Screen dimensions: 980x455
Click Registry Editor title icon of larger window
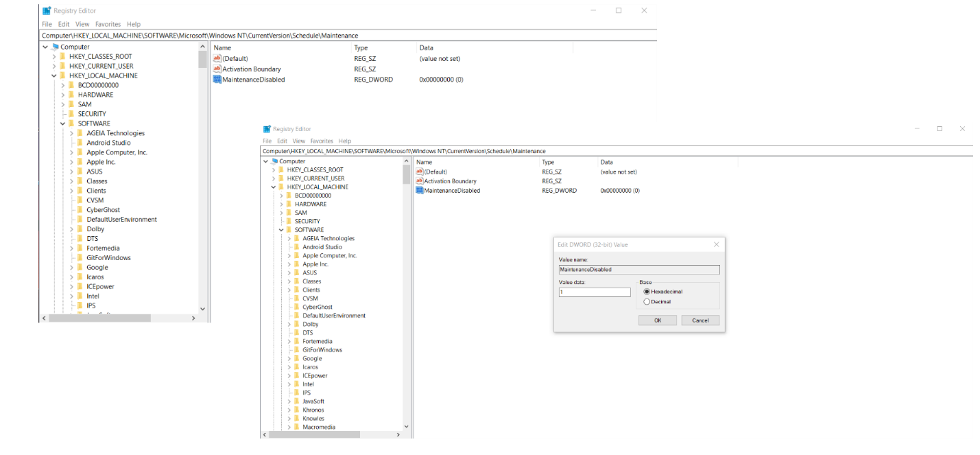pos(267,129)
